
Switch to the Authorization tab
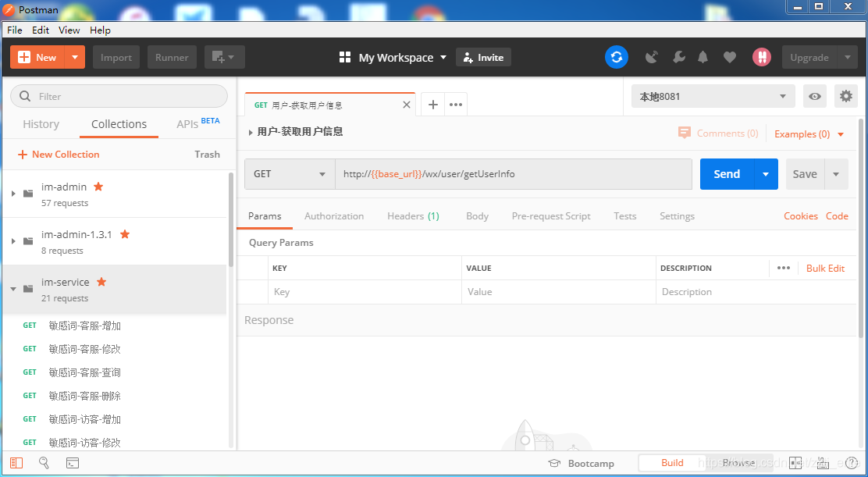(334, 216)
